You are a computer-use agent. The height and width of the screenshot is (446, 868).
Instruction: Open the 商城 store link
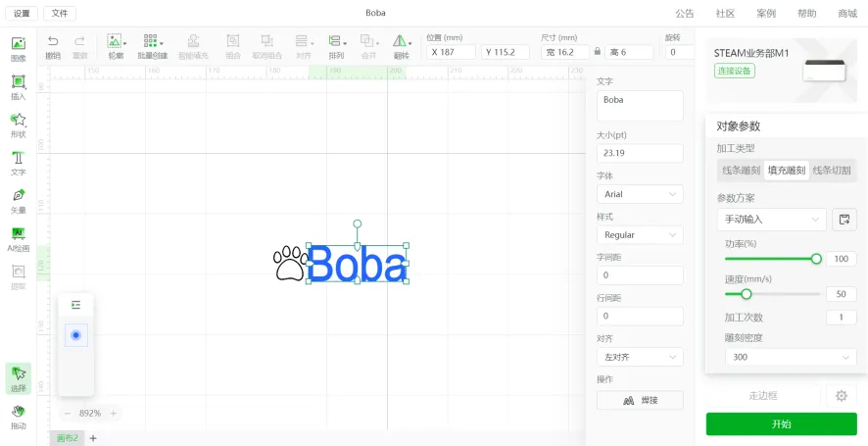[847, 14]
